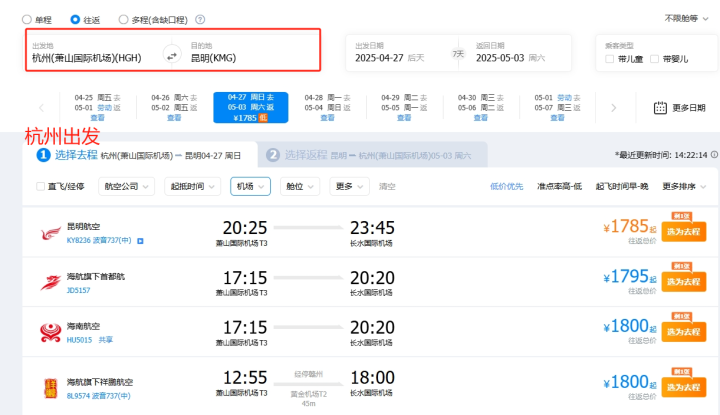
Task: Choose the ¥1795 JD5157 flight as outbound
Action: coord(683,282)
